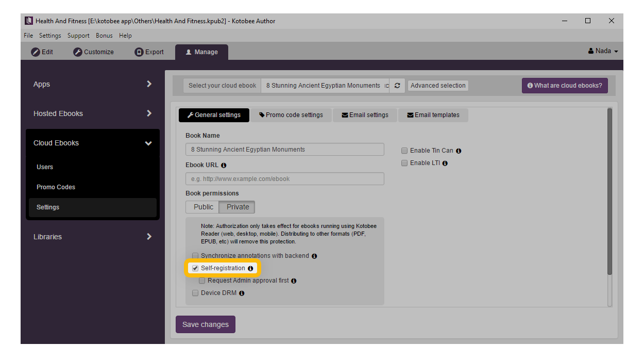Open the What are cloud ebooks? help
The height and width of the screenshot is (361, 644).
pyautogui.click(x=564, y=86)
